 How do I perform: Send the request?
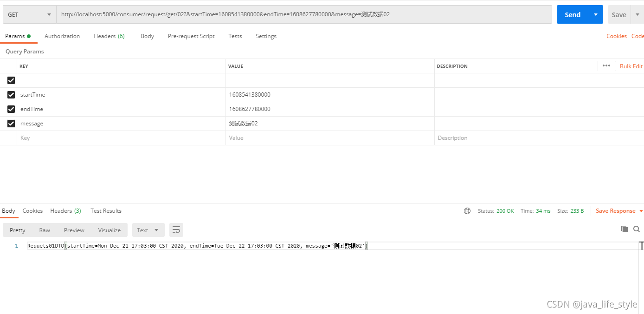point(573,14)
